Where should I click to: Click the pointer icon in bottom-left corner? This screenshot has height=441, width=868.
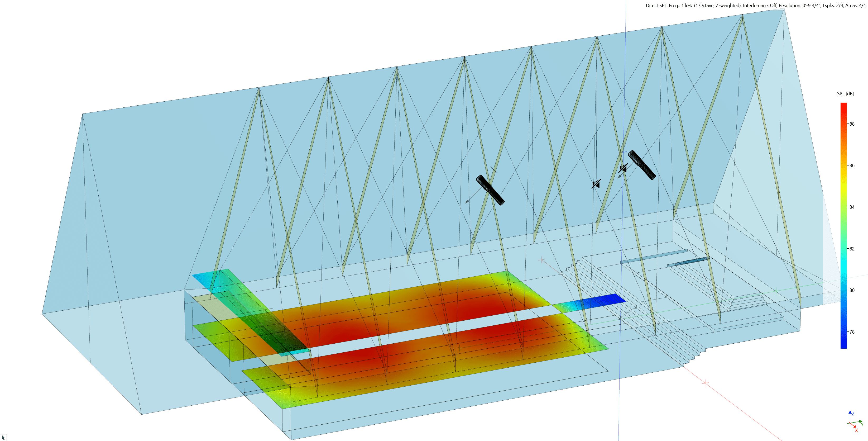pyautogui.click(x=3, y=438)
